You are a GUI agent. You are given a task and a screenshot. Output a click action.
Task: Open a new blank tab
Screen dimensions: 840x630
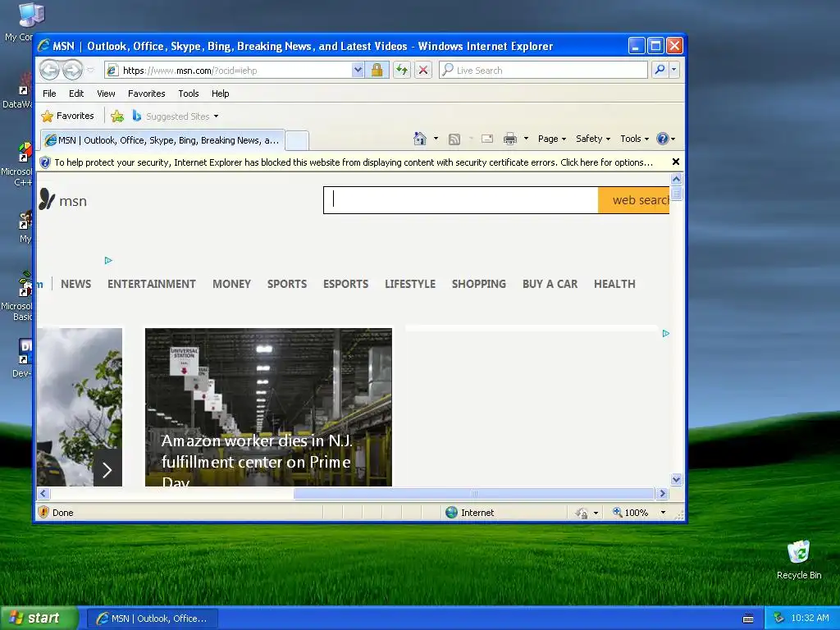297,141
